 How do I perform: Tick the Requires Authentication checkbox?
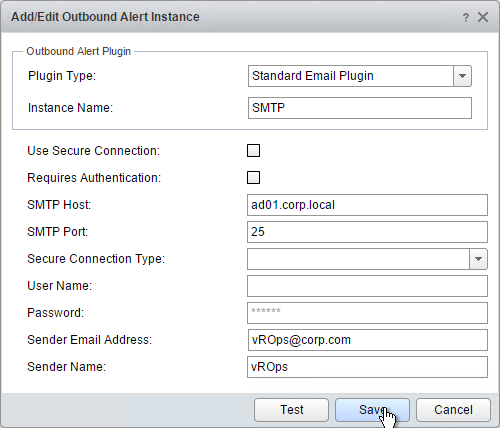(253, 178)
